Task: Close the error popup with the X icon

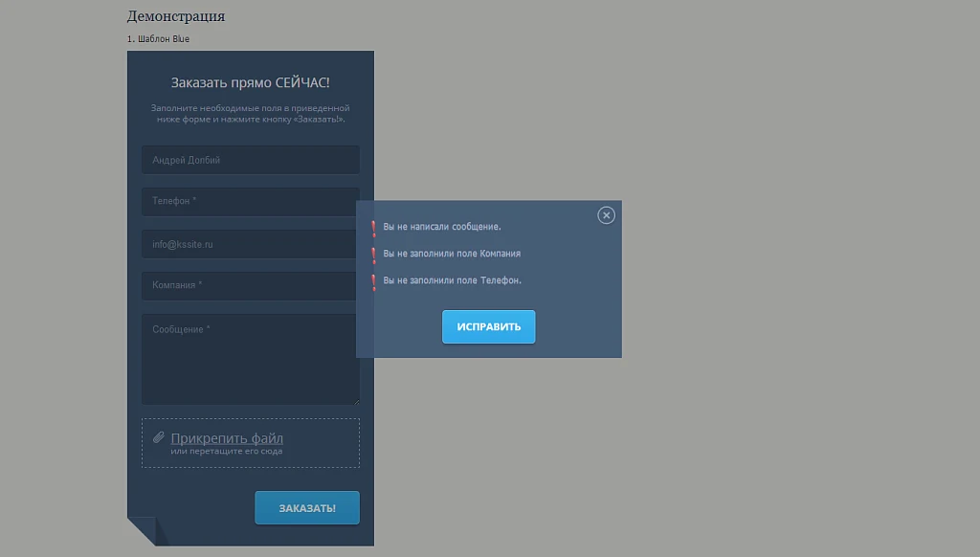Action: [x=606, y=215]
